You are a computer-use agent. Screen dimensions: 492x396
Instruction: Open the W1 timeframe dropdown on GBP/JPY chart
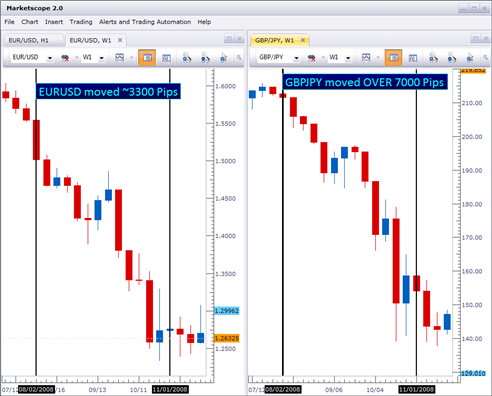(348, 58)
